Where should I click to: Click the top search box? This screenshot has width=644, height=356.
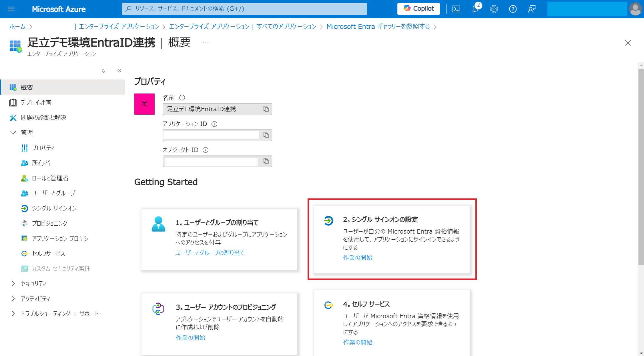[244, 9]
